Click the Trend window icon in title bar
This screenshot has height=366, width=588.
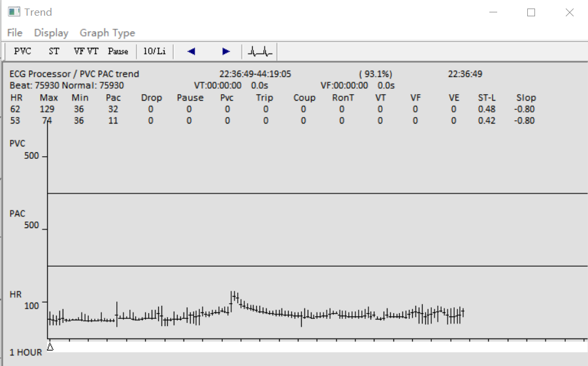pos(13,12)
